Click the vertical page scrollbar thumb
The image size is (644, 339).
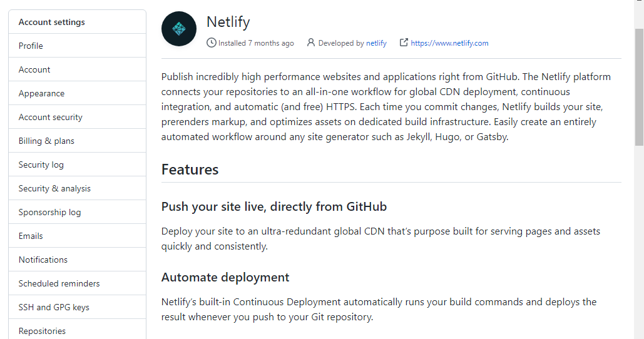tap(639, 87)
